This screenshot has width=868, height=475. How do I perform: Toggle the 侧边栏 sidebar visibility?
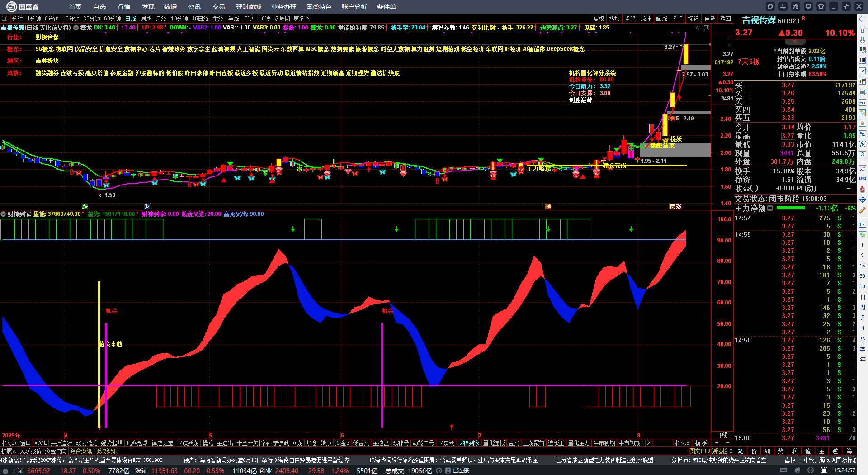(722, 451)
